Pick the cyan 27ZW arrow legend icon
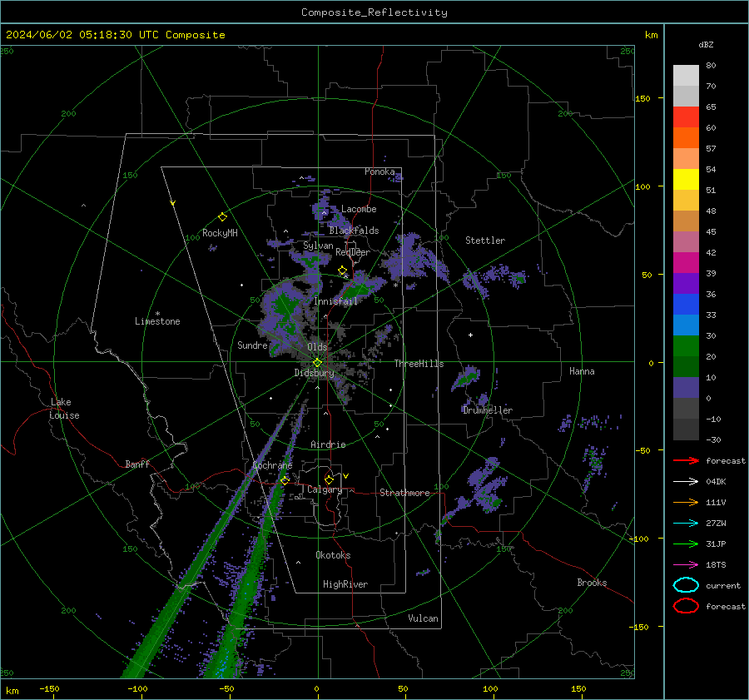749x700 pixels. 686,524
